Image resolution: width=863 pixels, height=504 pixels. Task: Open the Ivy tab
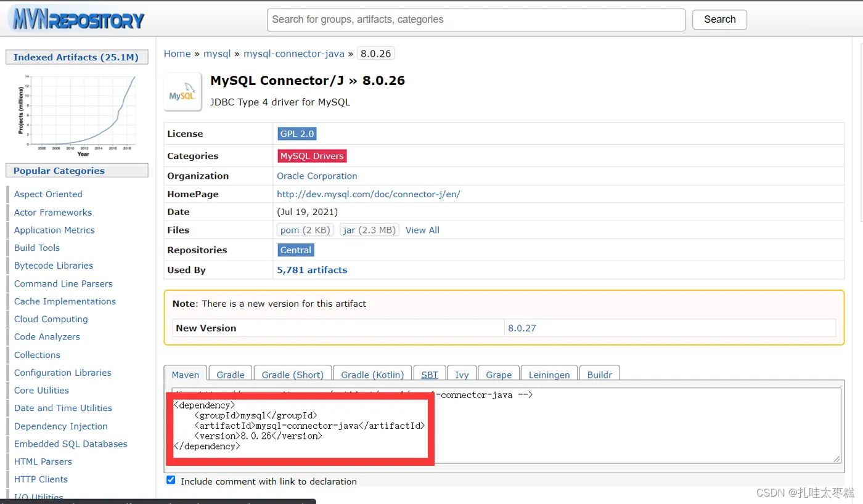tap(462, 374)
